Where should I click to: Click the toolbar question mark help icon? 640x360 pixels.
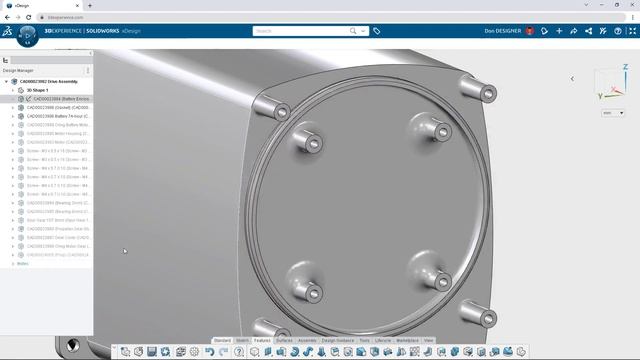click(239, 351)
